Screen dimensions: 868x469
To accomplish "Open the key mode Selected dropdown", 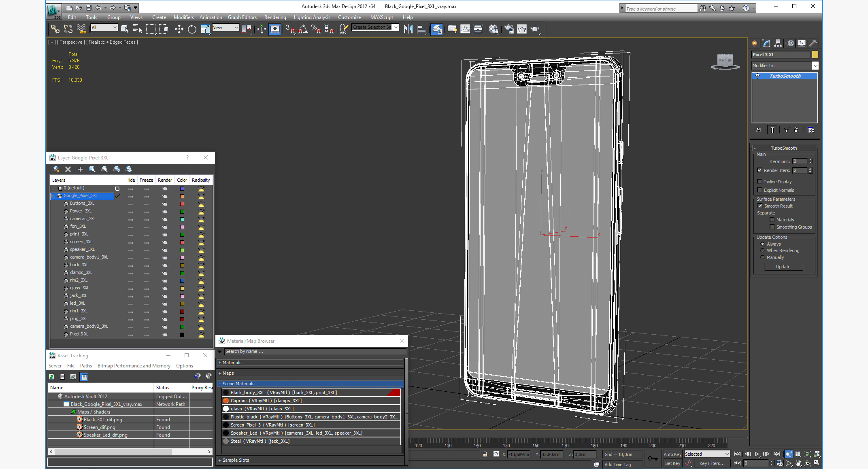I will click(x=707, y=454).
